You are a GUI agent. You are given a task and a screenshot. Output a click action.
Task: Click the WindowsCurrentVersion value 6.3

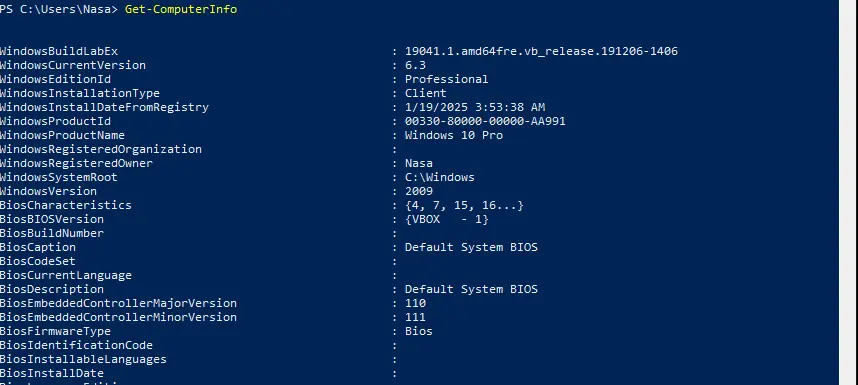(415, 66)
